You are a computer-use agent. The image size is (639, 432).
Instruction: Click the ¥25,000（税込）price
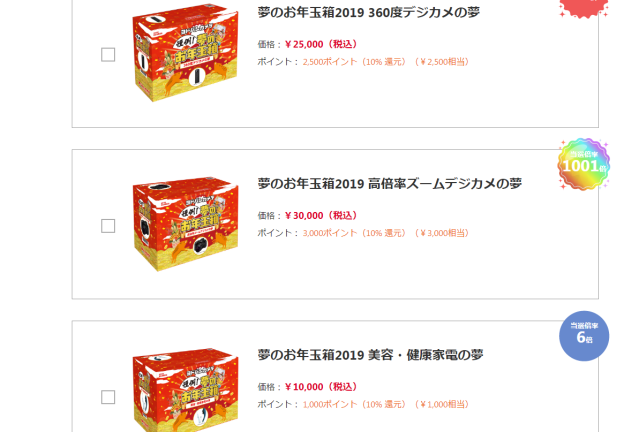(321, 44)
